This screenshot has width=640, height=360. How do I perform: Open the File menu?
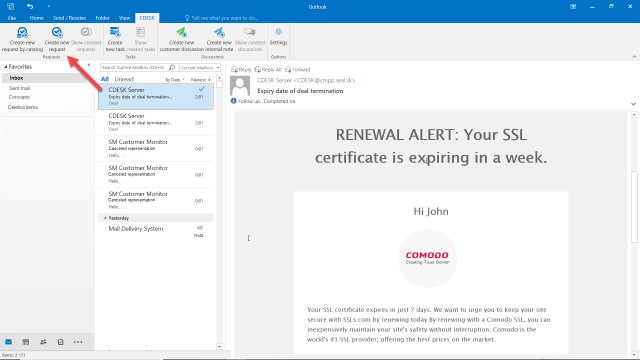(x=12, y=18)
